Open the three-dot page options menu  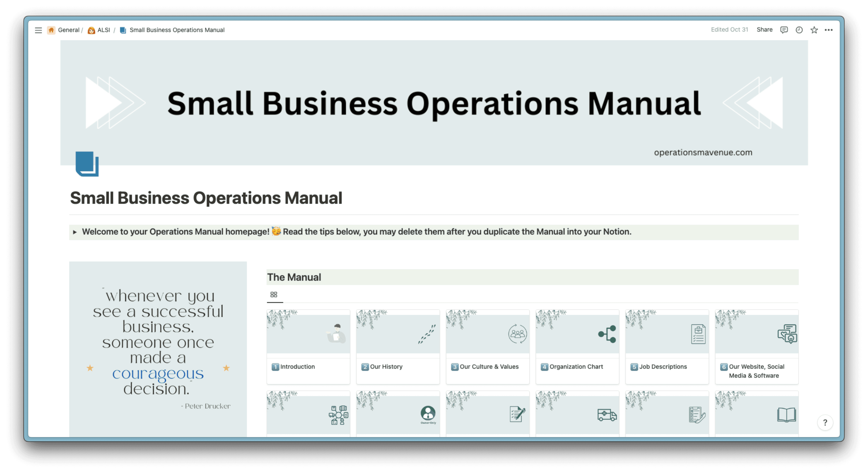[828, 30]
